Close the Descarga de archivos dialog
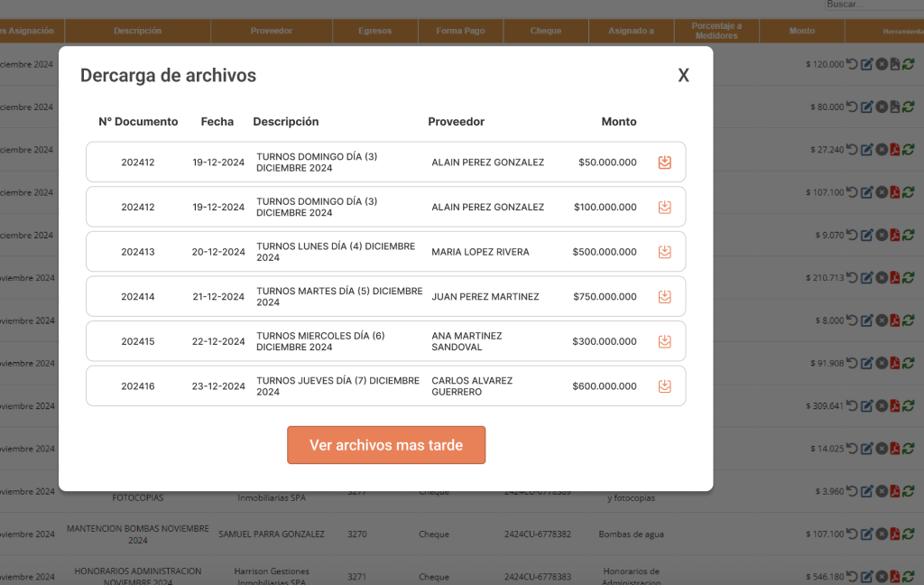The width and height of the screenshot is (924, 585). pos(683,76)
